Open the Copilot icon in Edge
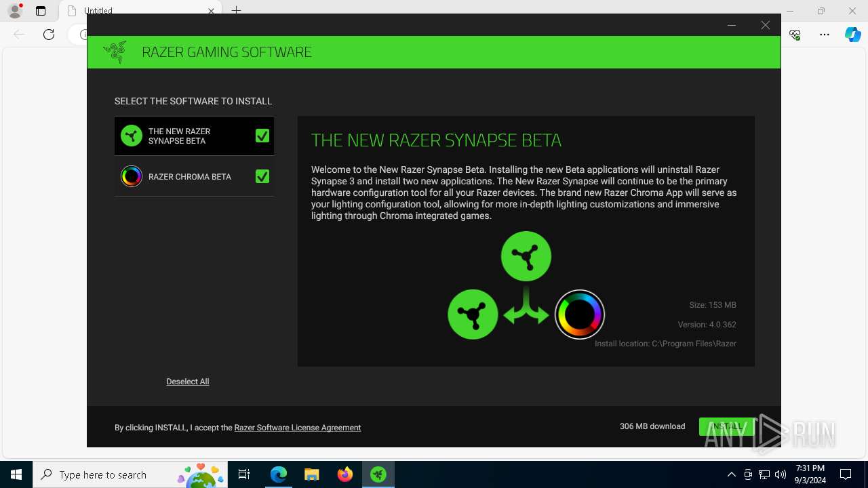868x488 pixels. tap(853, 35)
